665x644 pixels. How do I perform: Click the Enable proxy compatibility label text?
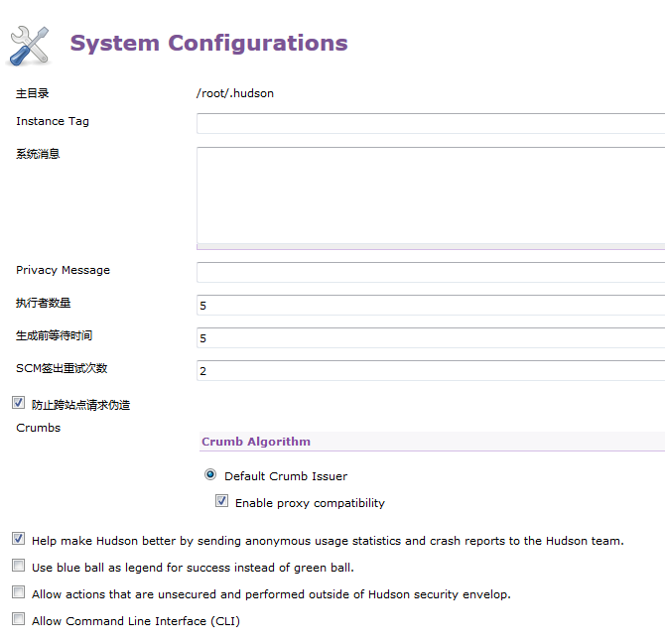pyautogui.click(x=310, y=503)
